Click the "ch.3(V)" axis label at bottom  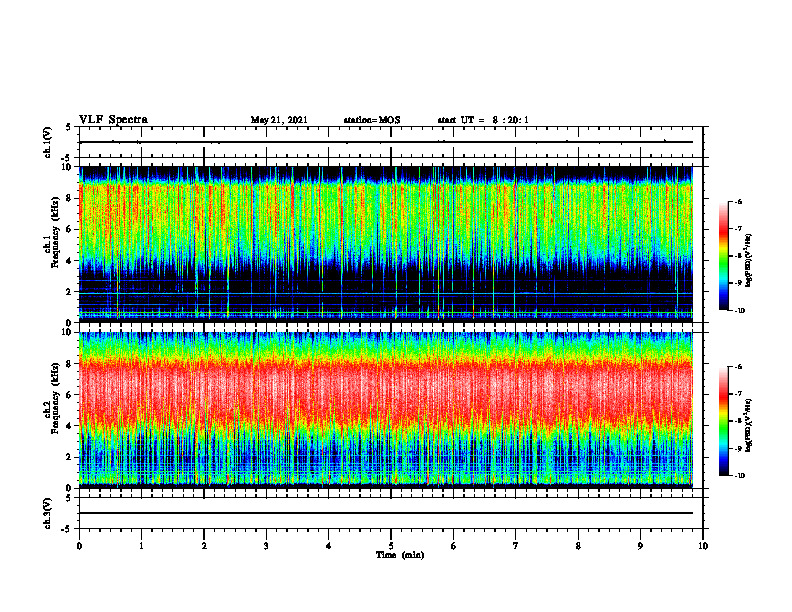point(48,513)
